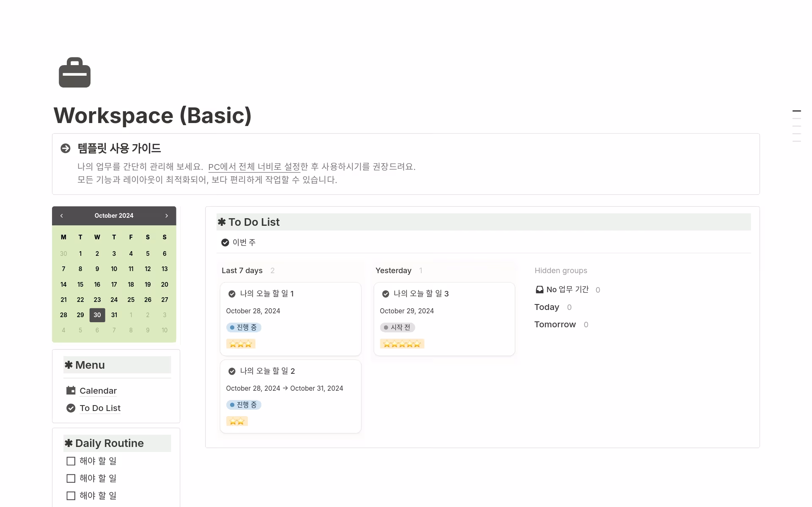The width and height of the screenshot is (812, 507).
Task: Click the check icon on 나의 오늘 할 일 1
Action: pyautogui.click(x=232, y=294)
